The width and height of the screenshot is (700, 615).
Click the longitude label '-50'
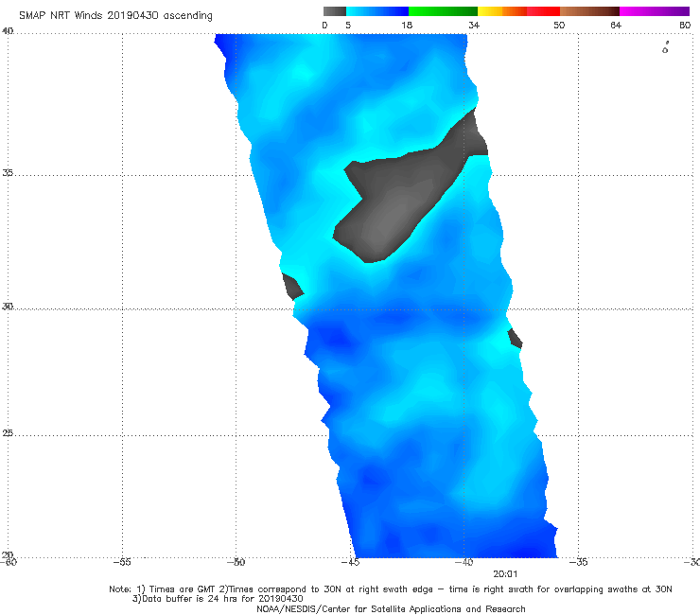click(x=236, y=562)
